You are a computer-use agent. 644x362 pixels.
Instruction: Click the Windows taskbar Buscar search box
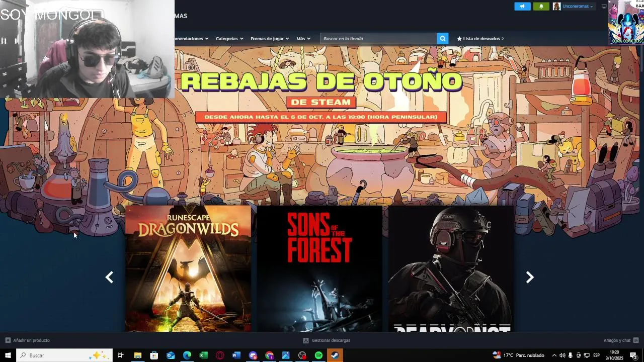pyautogui.click(x=64, y=355)
